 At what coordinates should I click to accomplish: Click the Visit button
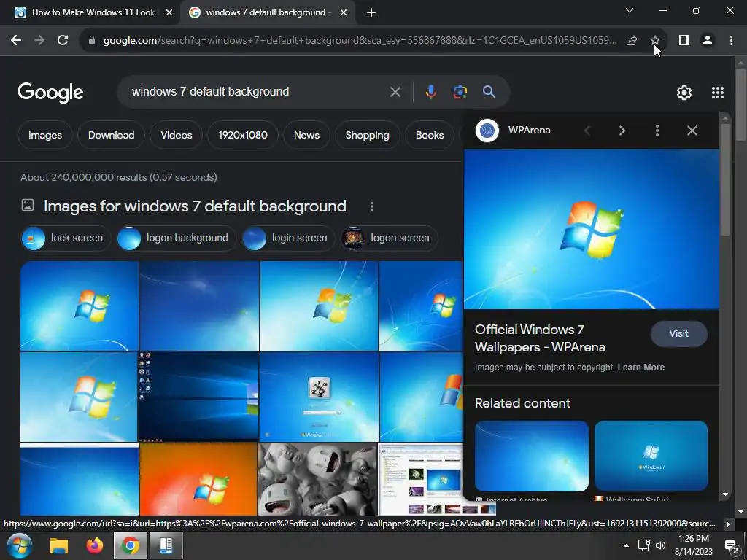[x=679, y=334]
